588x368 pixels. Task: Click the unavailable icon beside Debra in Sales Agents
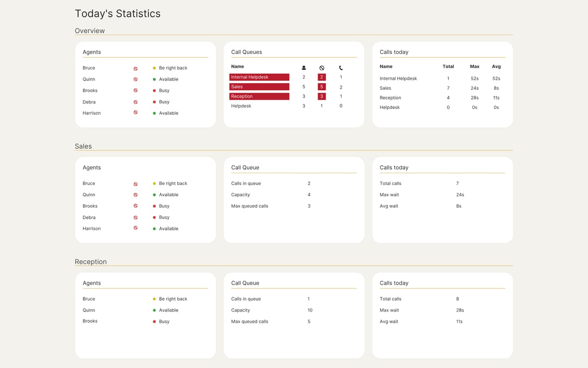(x=136, y=217)
